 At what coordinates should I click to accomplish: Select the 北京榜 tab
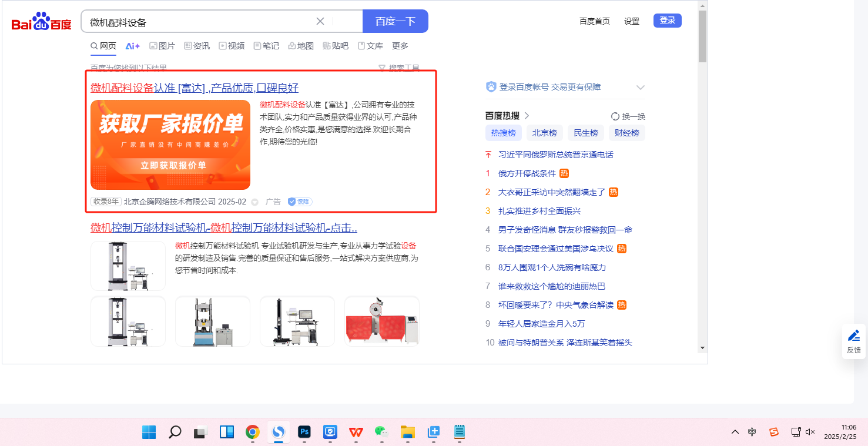[545, 133]
